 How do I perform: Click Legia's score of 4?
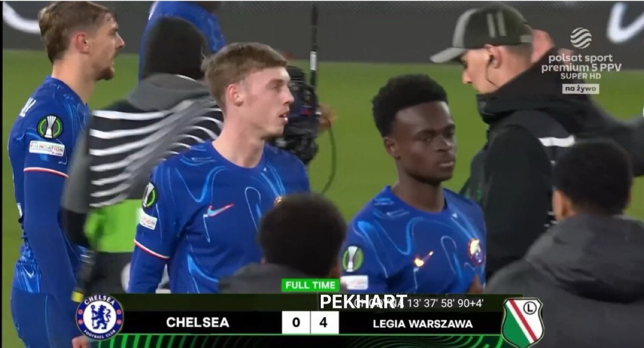point(324,323)
